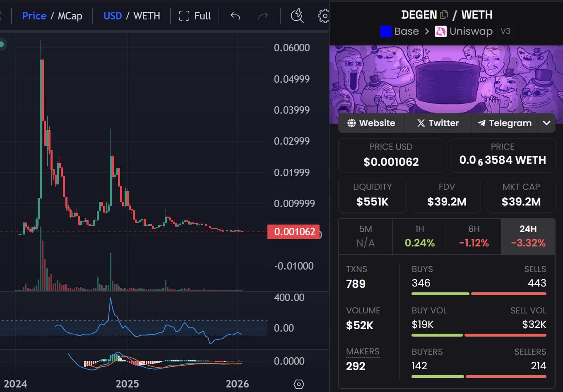Toggle chart to Price mode
This screenshot has height=392, width=563.
pyautogui.click(x=34, y=16)
